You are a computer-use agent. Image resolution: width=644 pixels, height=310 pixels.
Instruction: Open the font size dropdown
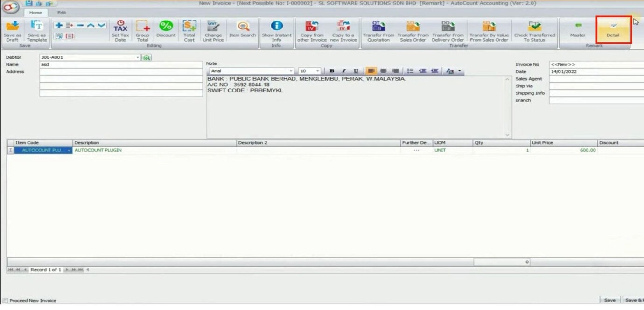tap(318, 71)
